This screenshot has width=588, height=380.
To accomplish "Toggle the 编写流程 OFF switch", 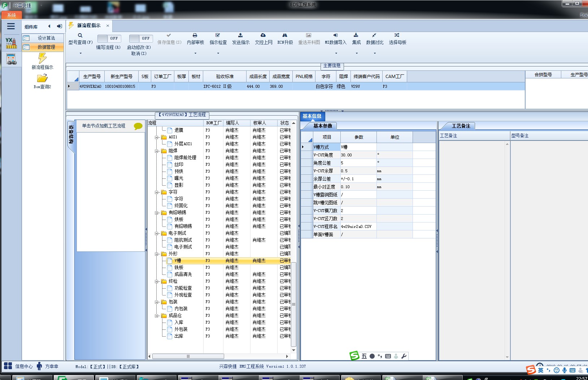I will point(109,38).
